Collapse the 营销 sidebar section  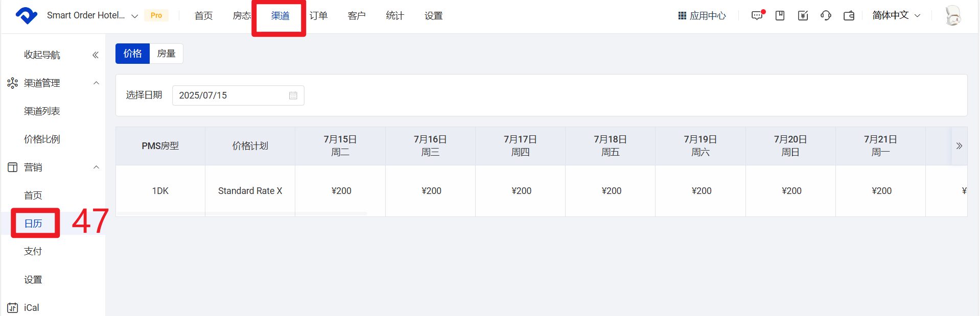click(96, 167)
